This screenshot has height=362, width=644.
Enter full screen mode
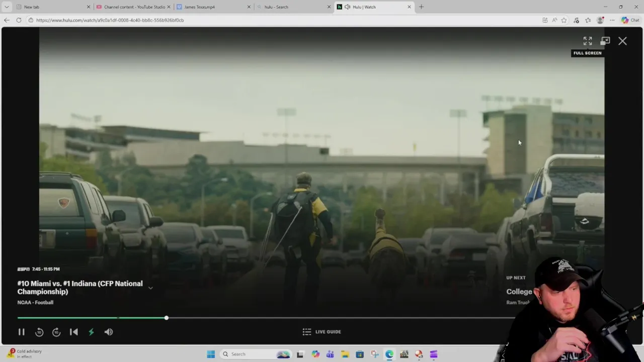click(588, 41)
